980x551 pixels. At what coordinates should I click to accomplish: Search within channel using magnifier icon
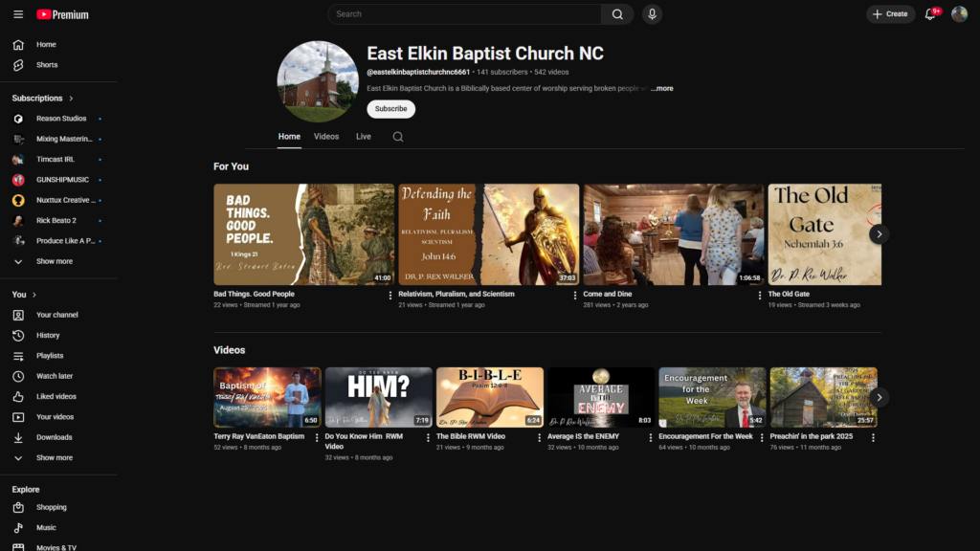pyautogui.click(x=397, y=137)
